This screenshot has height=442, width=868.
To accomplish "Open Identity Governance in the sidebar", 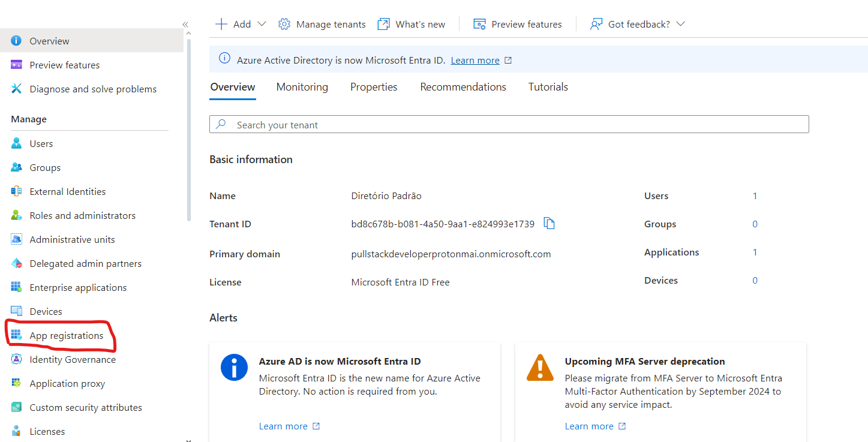I will click(x=73, y=359).
